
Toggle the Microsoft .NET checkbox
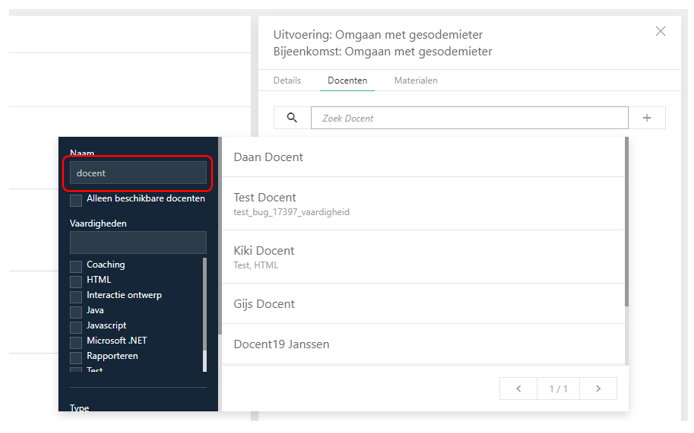76,341
